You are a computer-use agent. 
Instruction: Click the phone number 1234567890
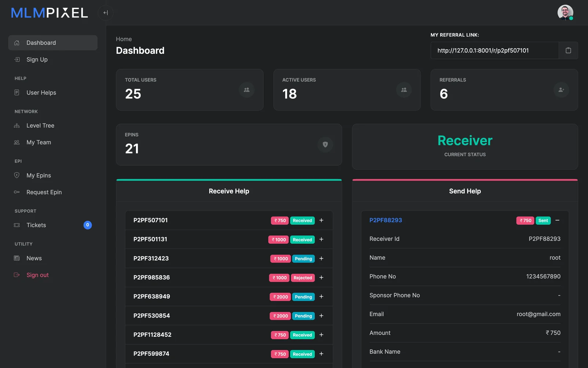[x=543, y=276]
